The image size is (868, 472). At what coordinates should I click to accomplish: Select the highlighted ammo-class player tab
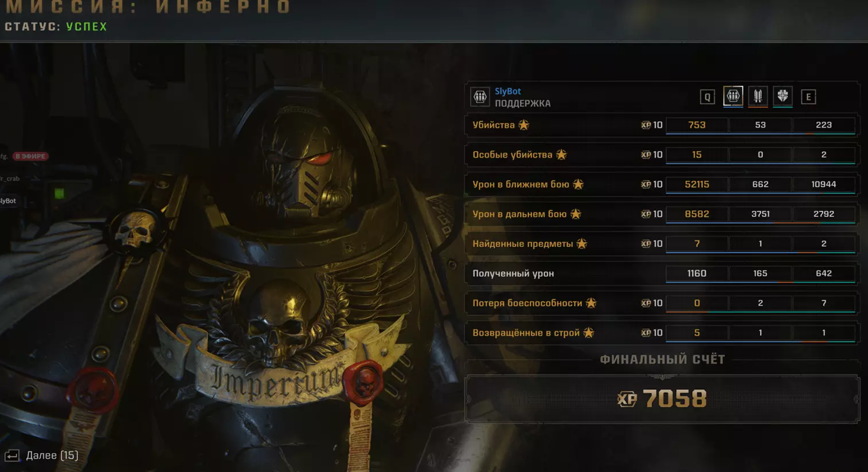pyautogui.click(x=733, y=96)
